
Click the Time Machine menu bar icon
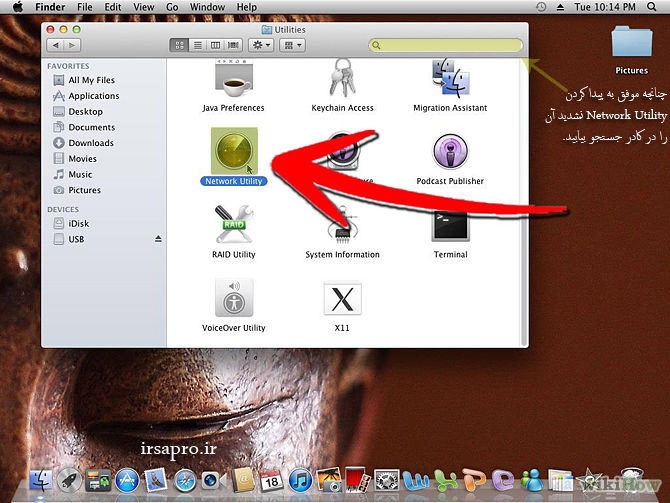(541, 7)
